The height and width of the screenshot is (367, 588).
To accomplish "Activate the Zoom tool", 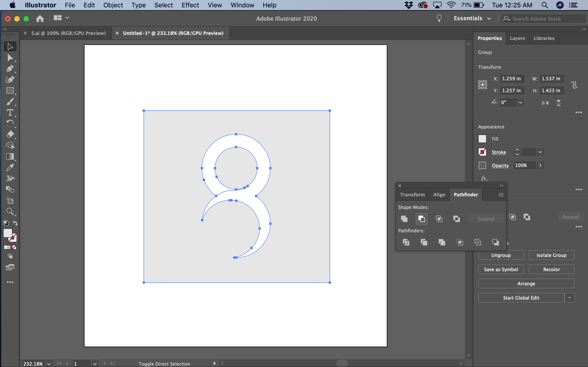I will 10,212.
